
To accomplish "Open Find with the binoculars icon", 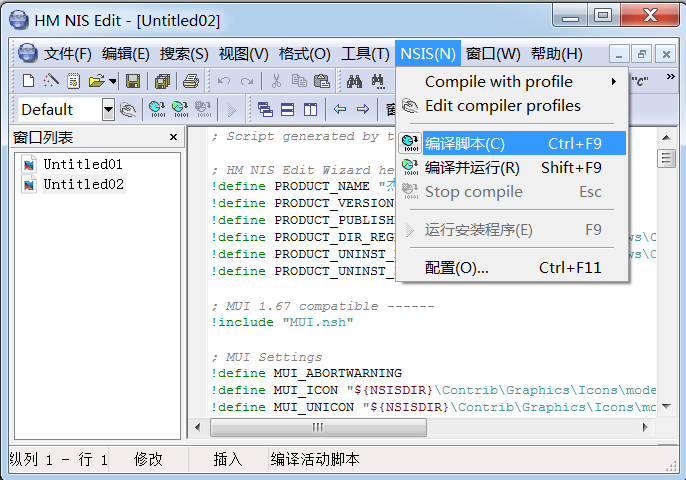I will point(354,81).
